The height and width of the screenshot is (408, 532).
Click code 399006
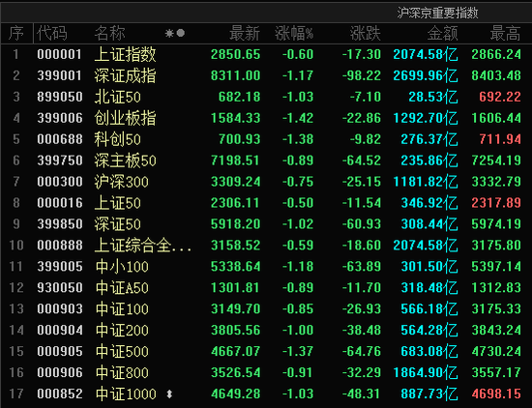60,118
